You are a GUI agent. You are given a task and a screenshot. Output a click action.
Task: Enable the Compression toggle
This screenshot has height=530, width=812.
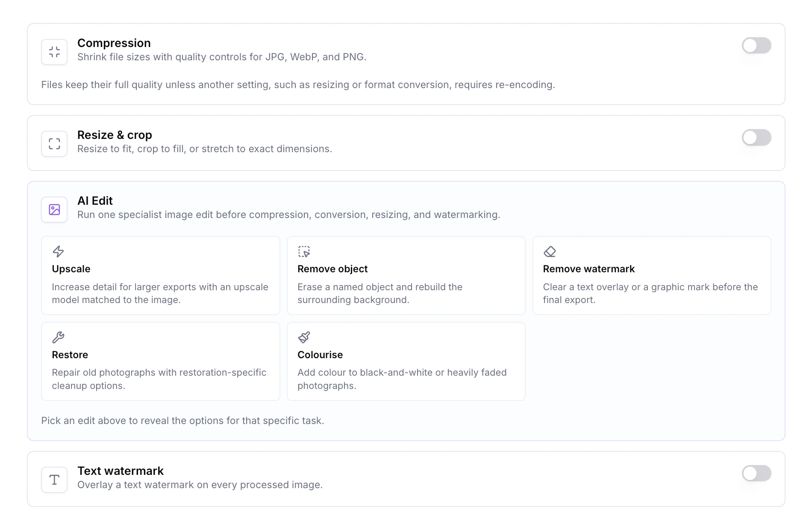coord(756,46)
